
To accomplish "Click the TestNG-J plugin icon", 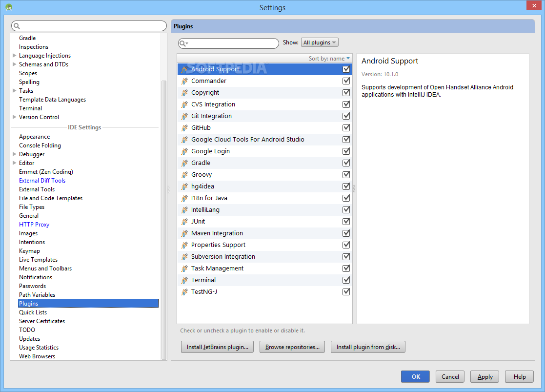I will [x=184, y=292].
